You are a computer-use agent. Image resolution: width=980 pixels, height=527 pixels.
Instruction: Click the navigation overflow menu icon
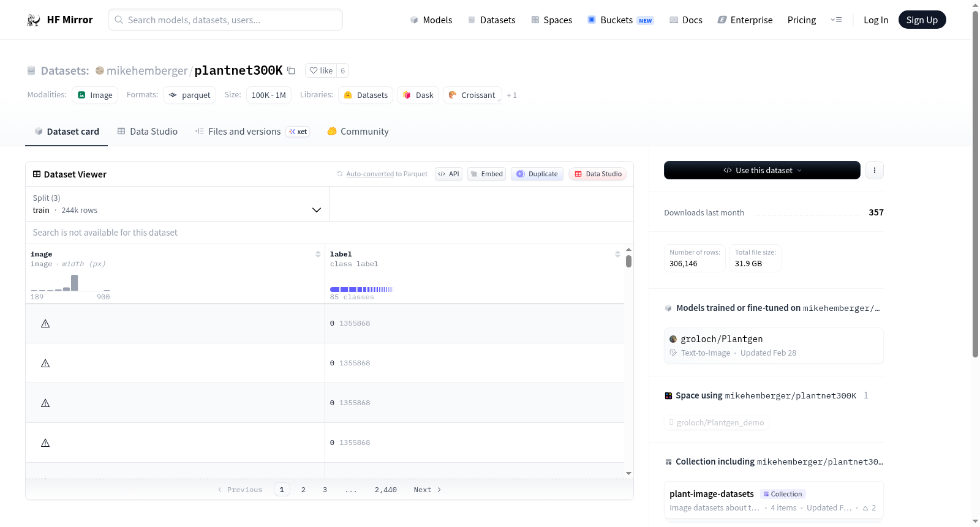click(x=836, y=20)
